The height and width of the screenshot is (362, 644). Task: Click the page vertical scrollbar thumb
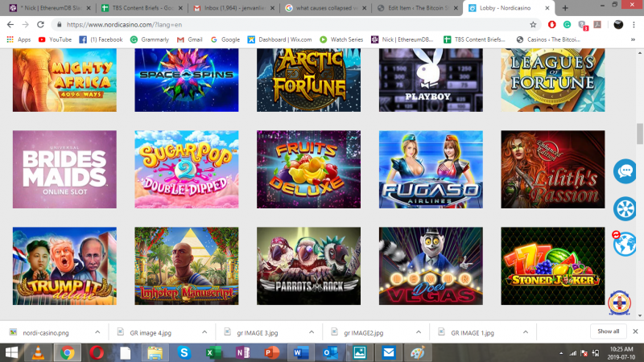[640, 134]
